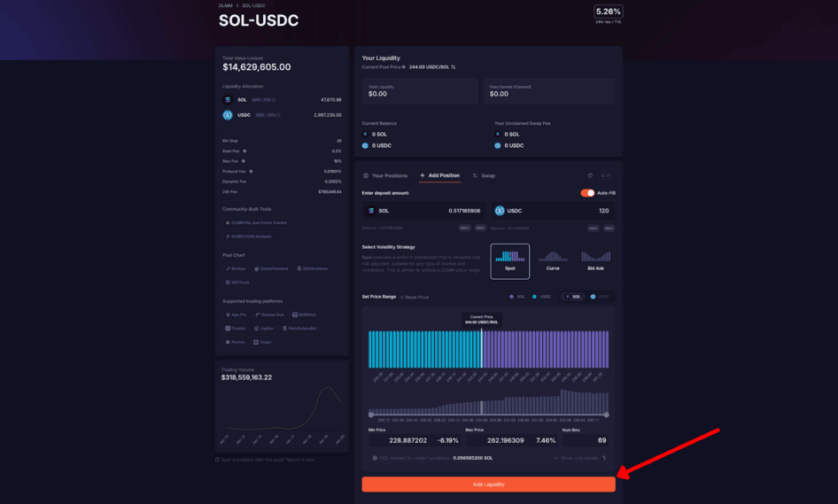Viewport: 838px width, 504px height.
Task: Choose the Spot volatility strategy
Action: point(510,261)
